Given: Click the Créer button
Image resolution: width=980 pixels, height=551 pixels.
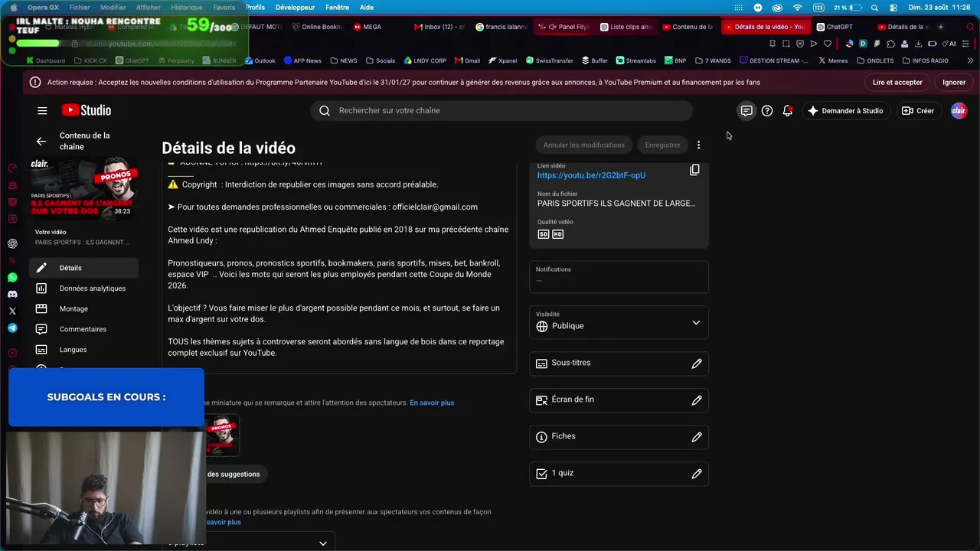Looking at the screenshot, I should tap(917, 111).
